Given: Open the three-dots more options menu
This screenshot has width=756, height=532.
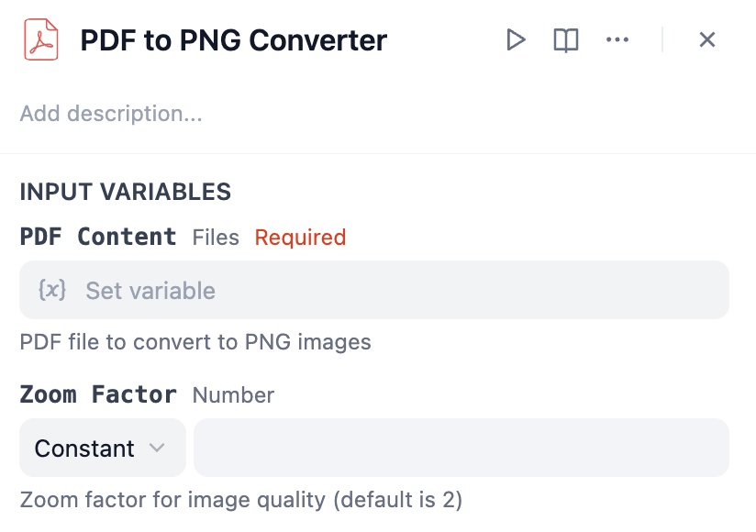Looking at the screenshot, I should point(617,39).
